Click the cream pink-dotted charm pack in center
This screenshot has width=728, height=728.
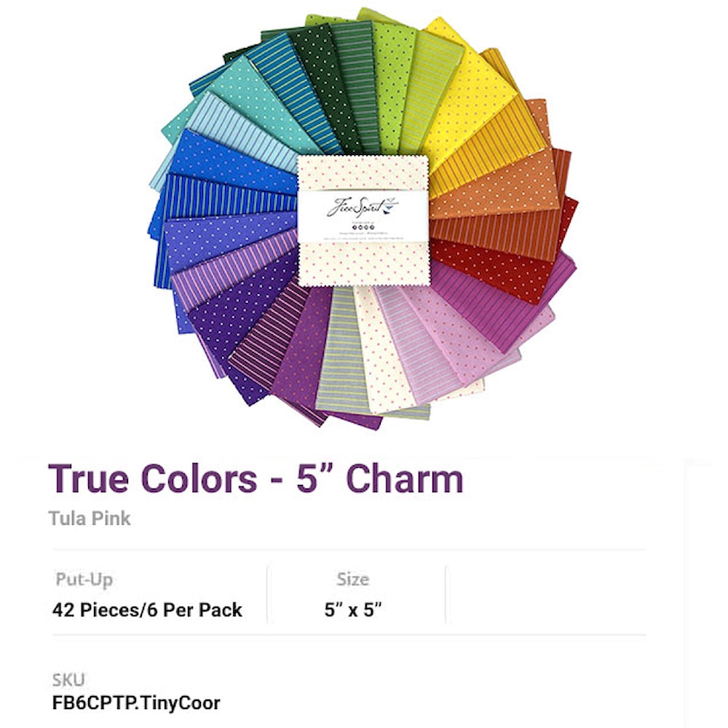[x=363, y=220]
